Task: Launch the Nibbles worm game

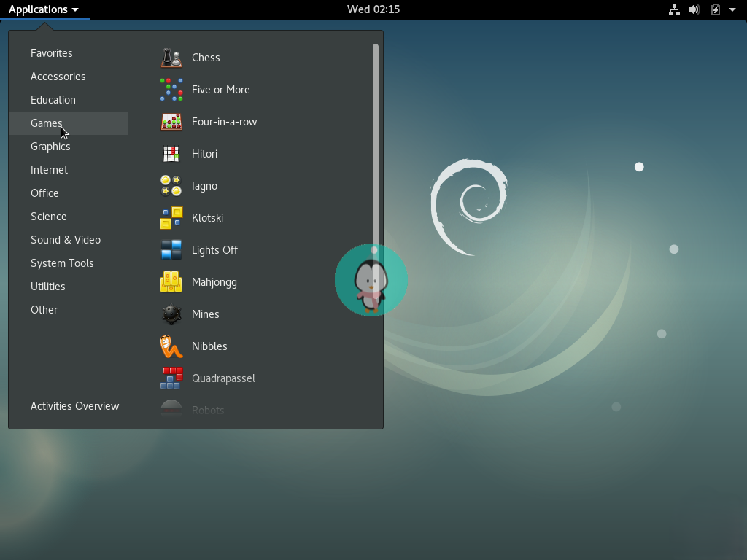Action: [x=208, y=346]
